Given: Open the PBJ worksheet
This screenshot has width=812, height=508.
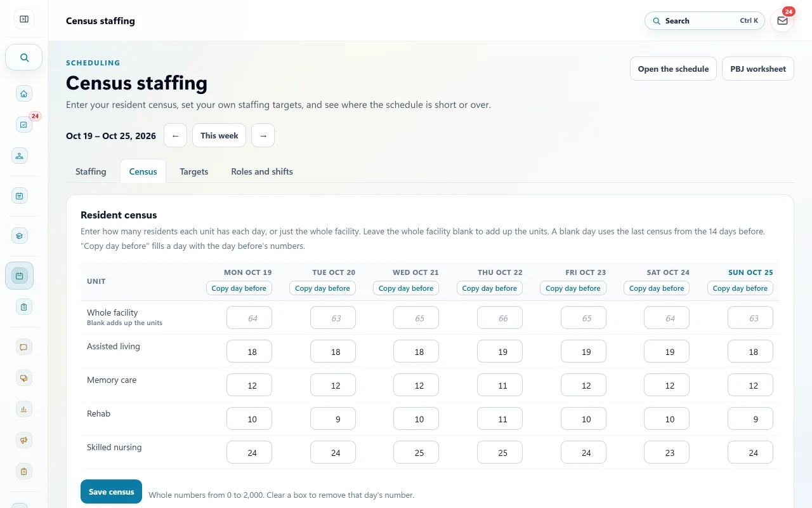Looking at the screenshot, I should [x=758, y=69].
